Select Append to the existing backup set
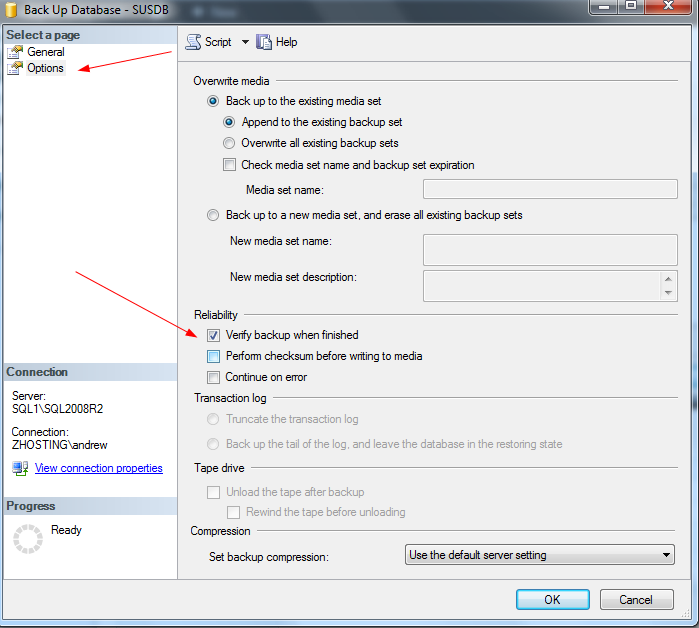The image size is (699, 628). [229, 122]
